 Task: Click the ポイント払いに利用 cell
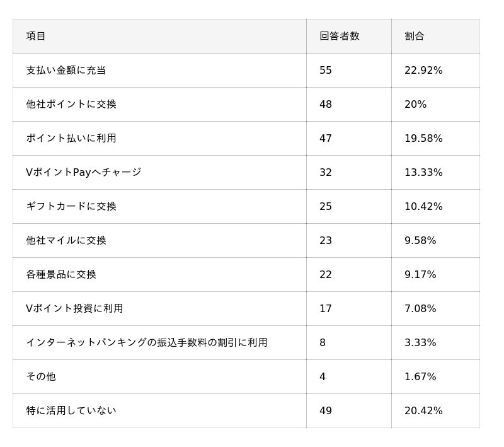71,139
